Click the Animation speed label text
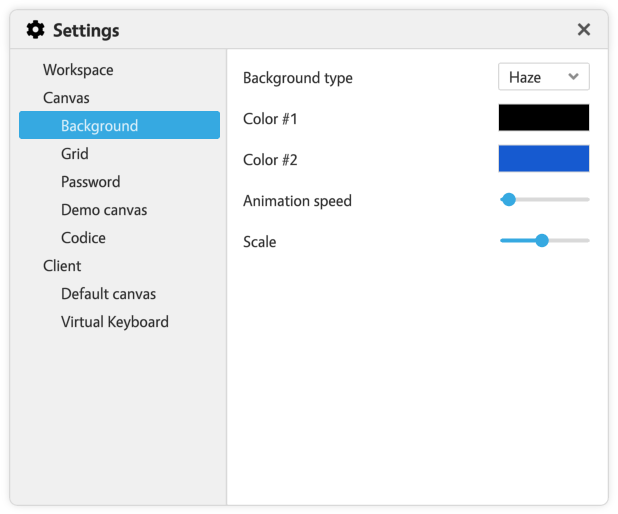Screen dimensions: 618x514 tap(297, 201)
